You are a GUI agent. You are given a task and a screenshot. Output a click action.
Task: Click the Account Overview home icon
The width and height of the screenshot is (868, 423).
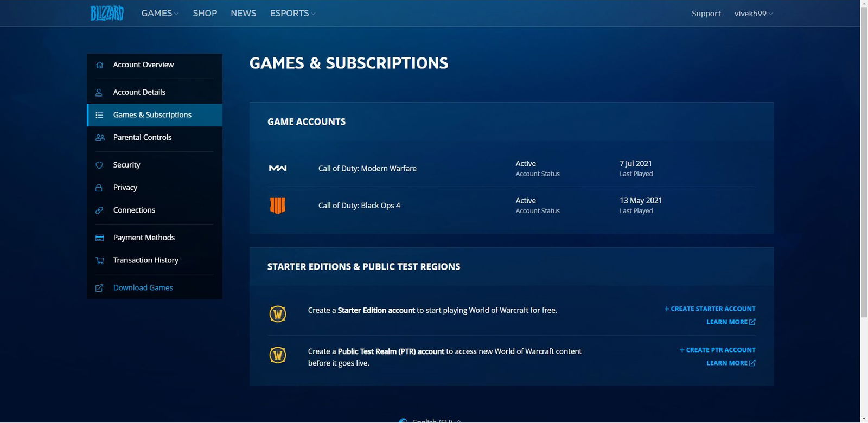coord(99,65)
